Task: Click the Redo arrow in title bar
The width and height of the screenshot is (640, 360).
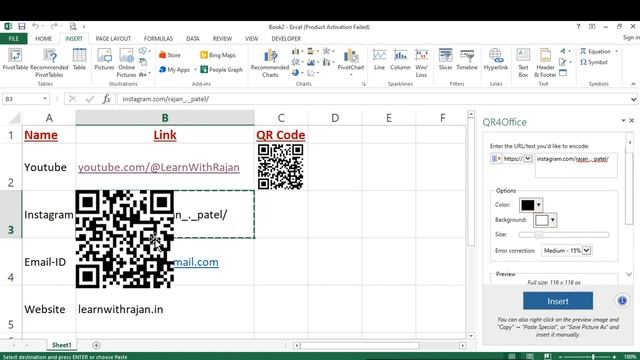Action: [54, 27]
